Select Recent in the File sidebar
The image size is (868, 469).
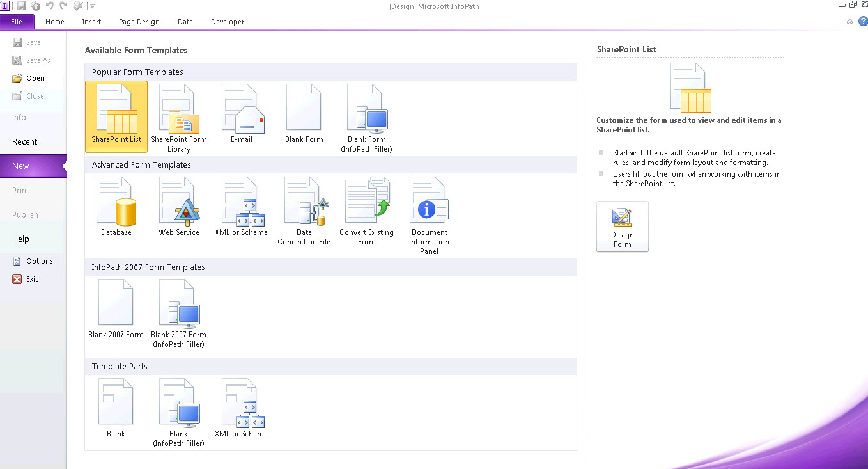coord(24,141)
